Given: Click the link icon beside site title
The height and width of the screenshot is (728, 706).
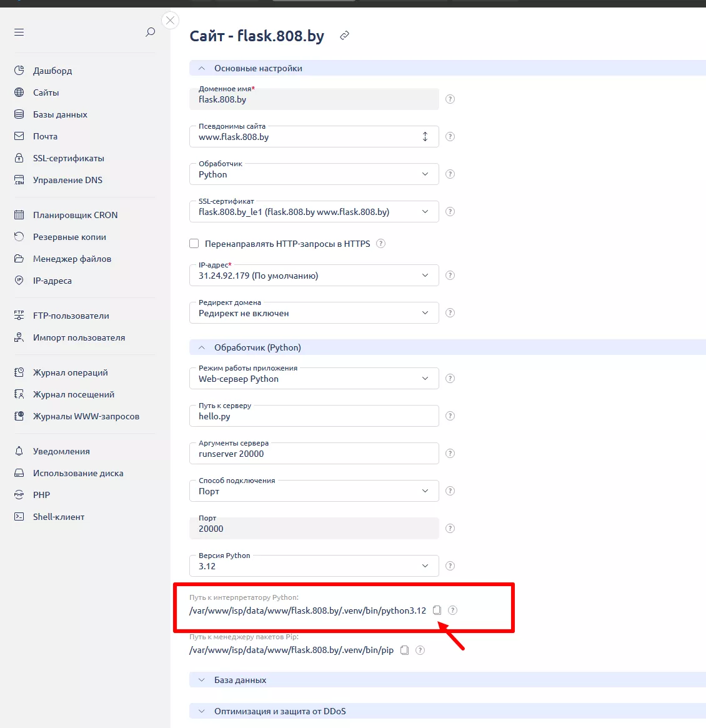Looking at the screenshot, I should click(x=344, y=36).
